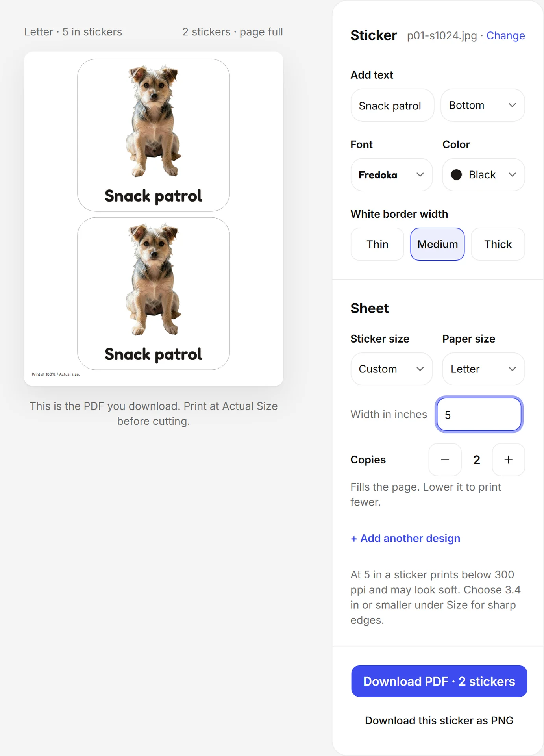Click the 'Print at 100% / Actual size.' footer note
This screenshot has width=544, height=756.
click(x=56, y=374)
